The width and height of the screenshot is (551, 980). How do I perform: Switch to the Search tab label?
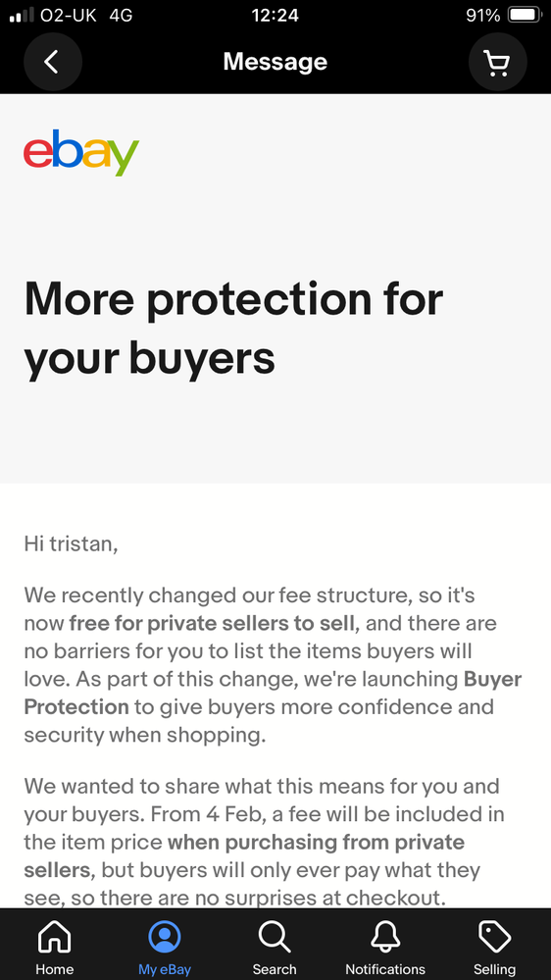[x=275, y=969]
